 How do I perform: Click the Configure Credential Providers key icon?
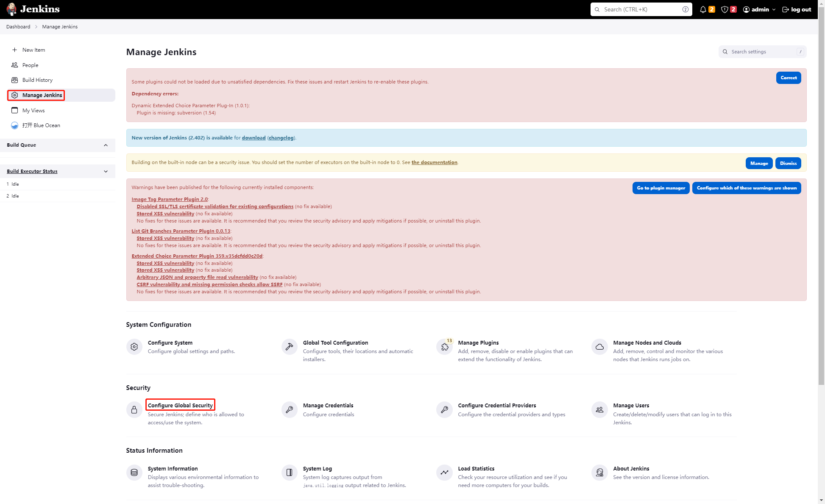point(445,409)
